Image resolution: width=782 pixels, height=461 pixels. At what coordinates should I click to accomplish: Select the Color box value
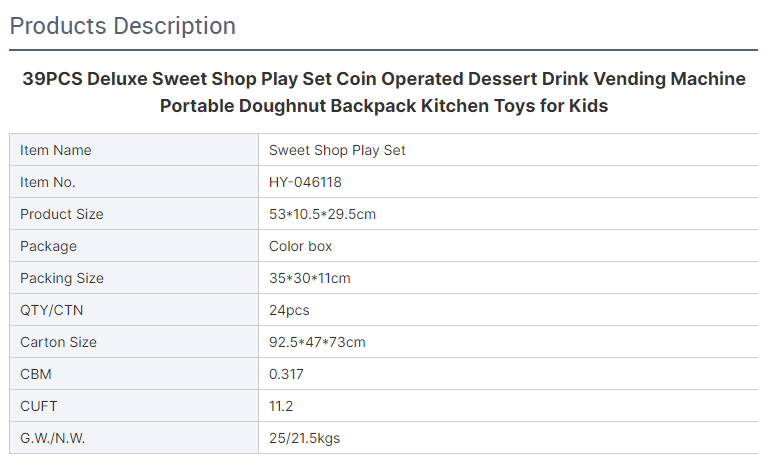point(300,246)
